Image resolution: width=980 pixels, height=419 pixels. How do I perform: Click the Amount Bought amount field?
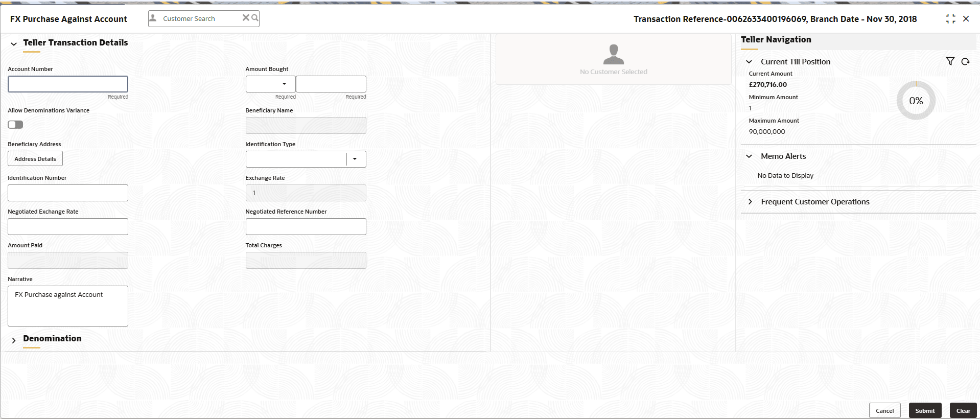pyautogui.click(x=331, y=84)
